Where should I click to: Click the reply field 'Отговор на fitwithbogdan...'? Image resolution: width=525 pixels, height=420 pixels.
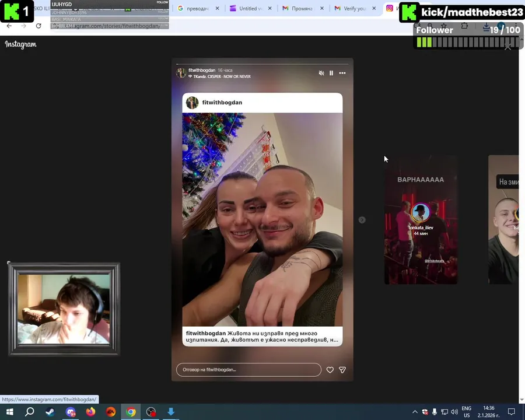tap(249, 370)
